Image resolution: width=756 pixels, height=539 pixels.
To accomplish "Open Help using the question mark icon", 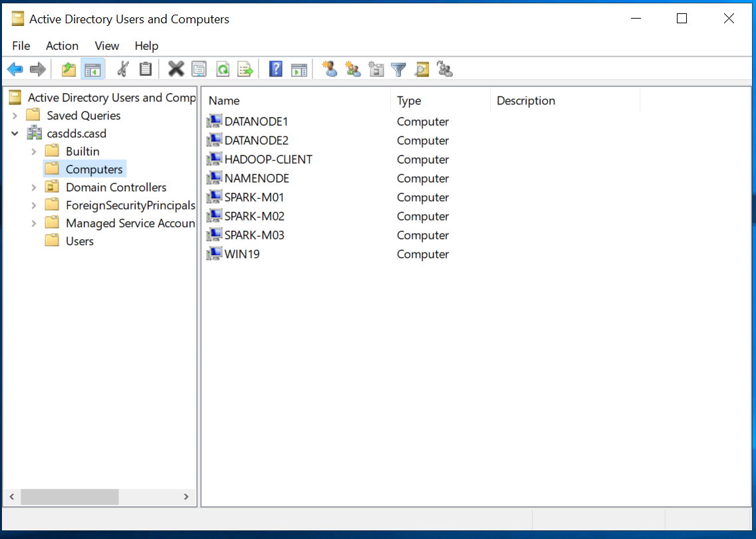I will pos(275,68).
